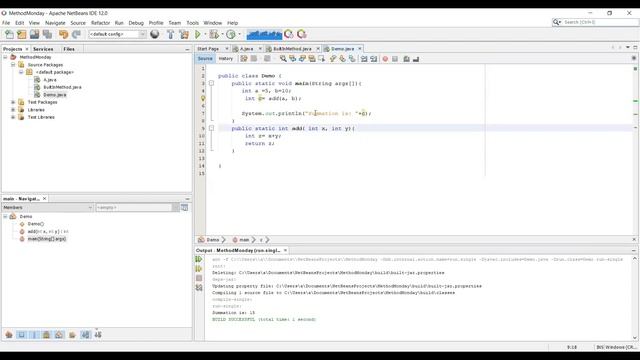The width and height of the screenshot is (640, 360).
Task: Open the empty filter combo box in Navigator
Action: 137,208
